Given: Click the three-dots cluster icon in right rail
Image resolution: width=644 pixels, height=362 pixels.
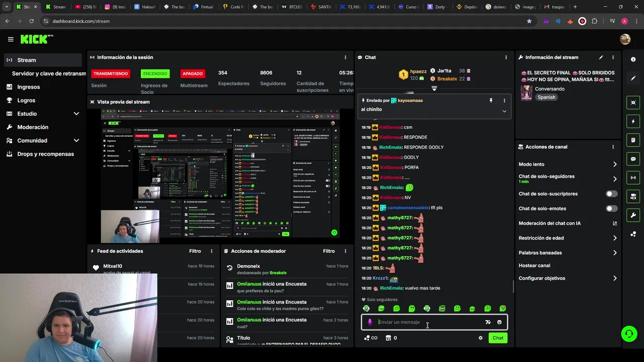Looking at the screenshot, I should 633,234.
